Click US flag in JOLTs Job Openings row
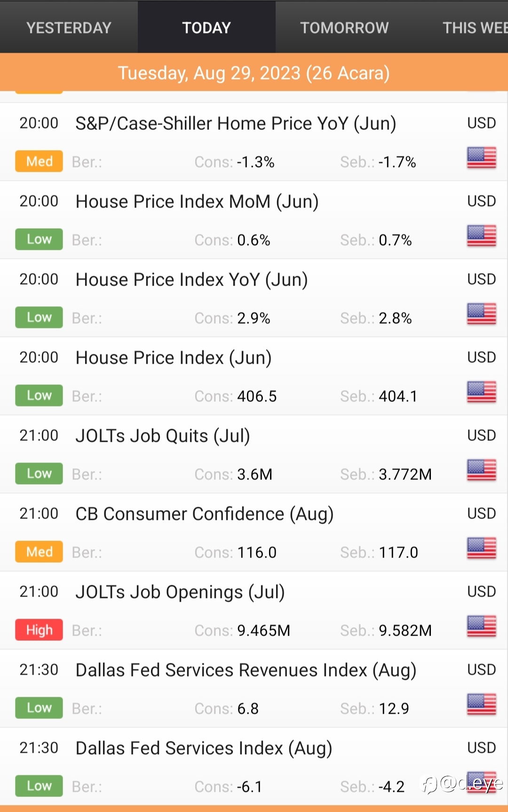 [481, 627]
